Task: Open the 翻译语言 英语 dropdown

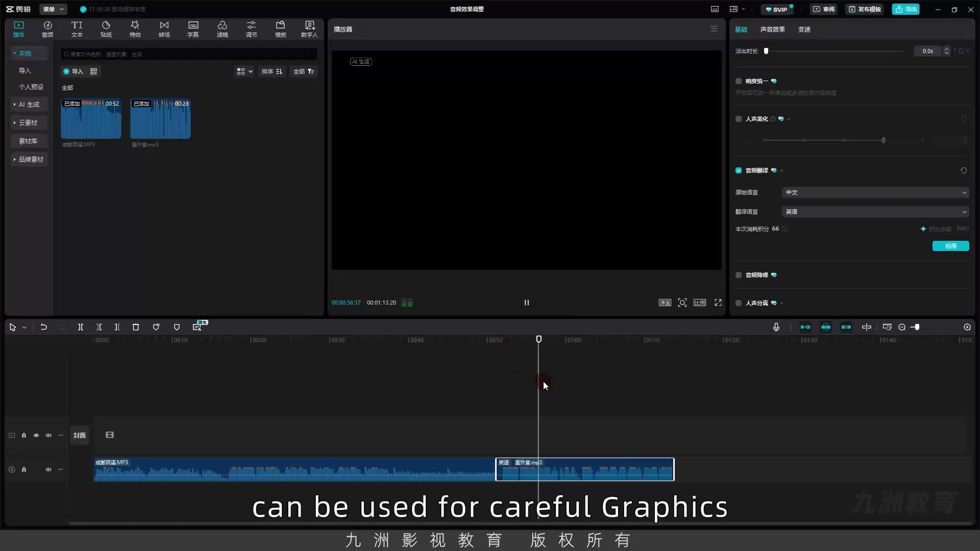Action: click(x=875, y=212)
